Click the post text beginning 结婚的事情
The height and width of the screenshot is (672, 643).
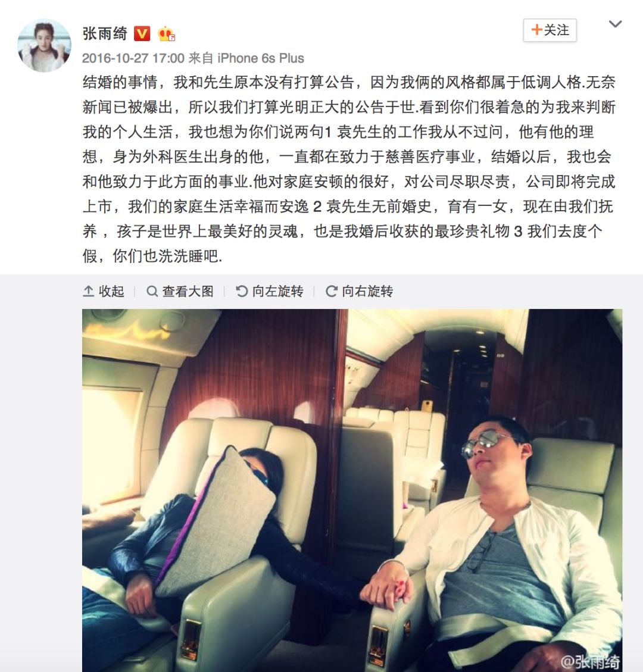tap(349, 169)
